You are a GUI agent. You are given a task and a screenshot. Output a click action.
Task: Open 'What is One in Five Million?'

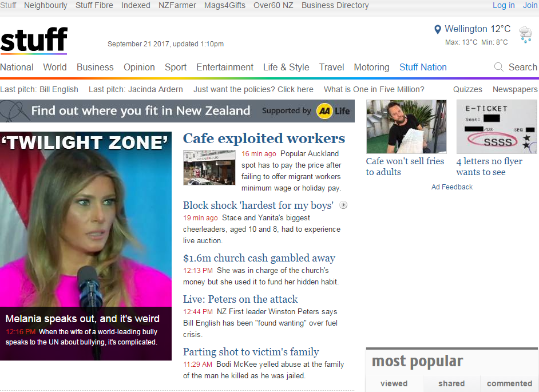coord(374,89)
